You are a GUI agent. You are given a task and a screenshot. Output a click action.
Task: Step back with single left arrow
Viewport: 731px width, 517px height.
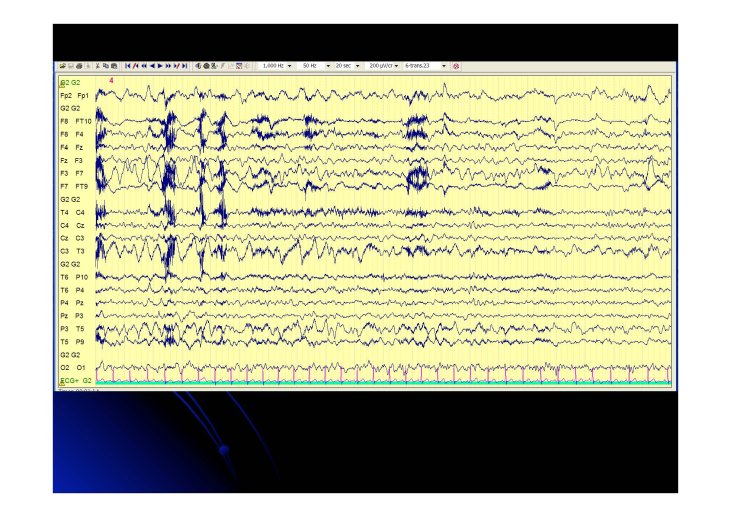coord(152,66)
